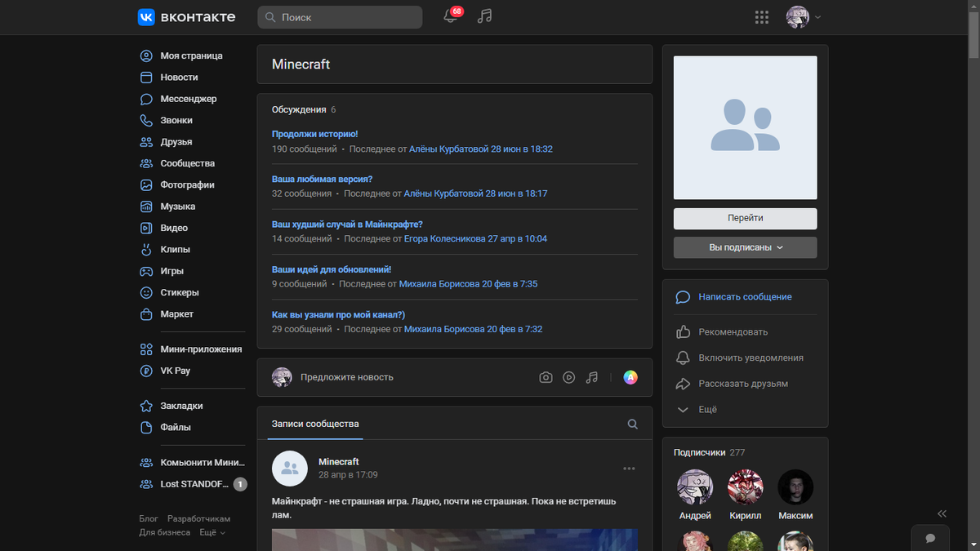The image size is (980, 551).
Task: Collapse the sidebar with double chevron icon
Action: (x=942, y=513)
